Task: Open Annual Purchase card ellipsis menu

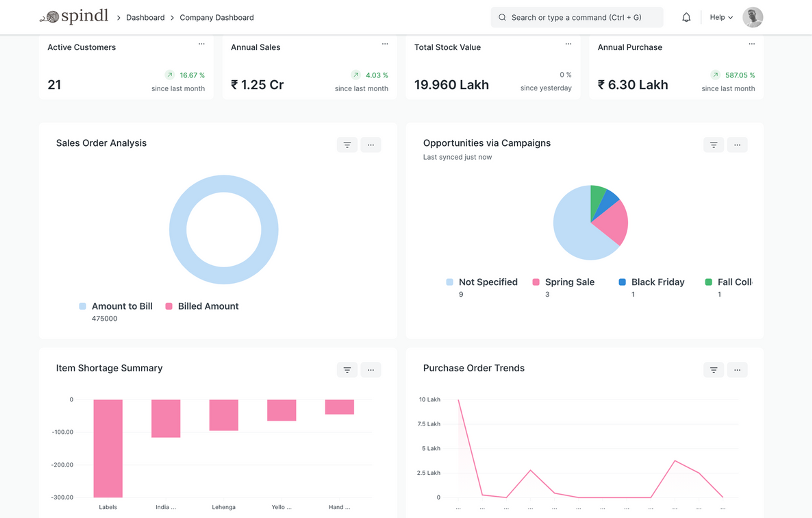Action: 751,44
